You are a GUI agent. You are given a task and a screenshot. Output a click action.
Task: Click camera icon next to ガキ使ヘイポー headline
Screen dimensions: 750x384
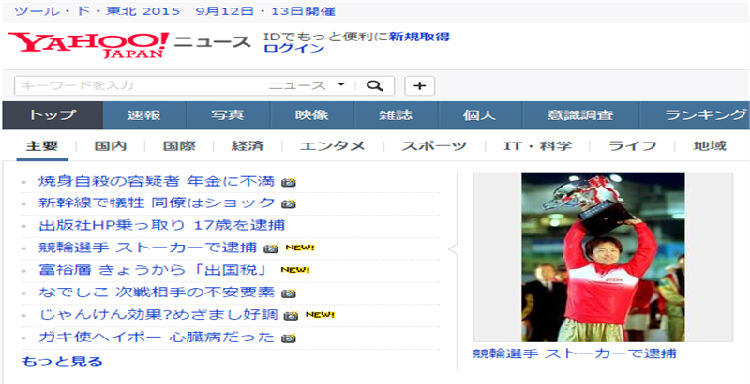pyautogui.click(x=288, y=338)
